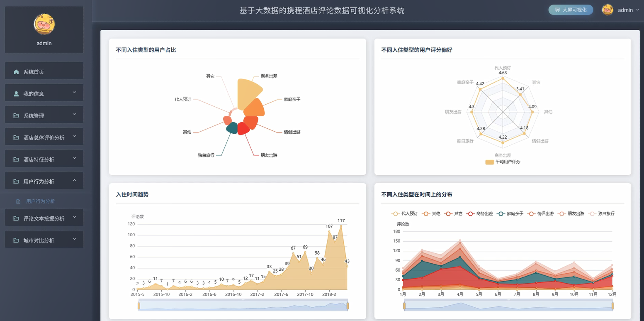Click right handle of 入住时间趋势 zoom slider
This screenshot has width=644, height=321.
click(x=348, y=306)
